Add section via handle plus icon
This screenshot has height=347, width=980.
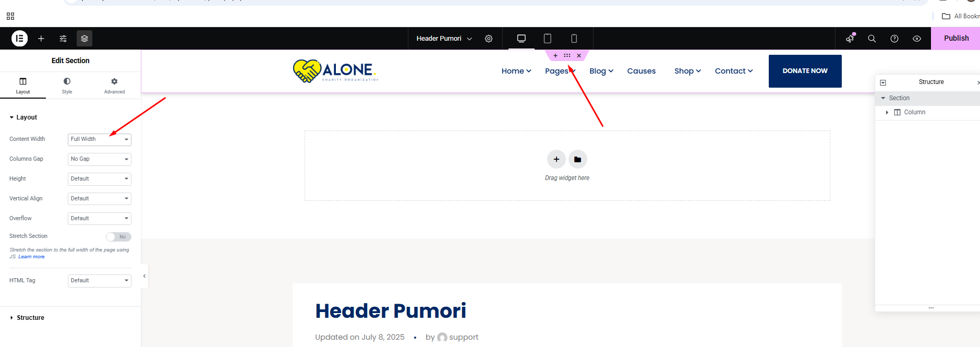pyautogui.click(x=555, y=55)
